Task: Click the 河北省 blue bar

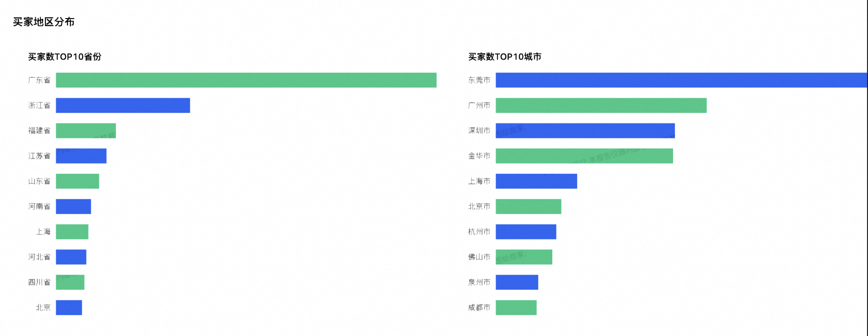Action: pyautogui.click(x=71, y=257)
